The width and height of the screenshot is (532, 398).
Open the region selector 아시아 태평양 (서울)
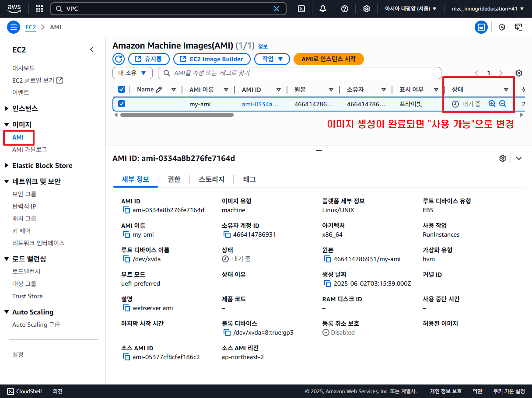click(x=410, y=9)
